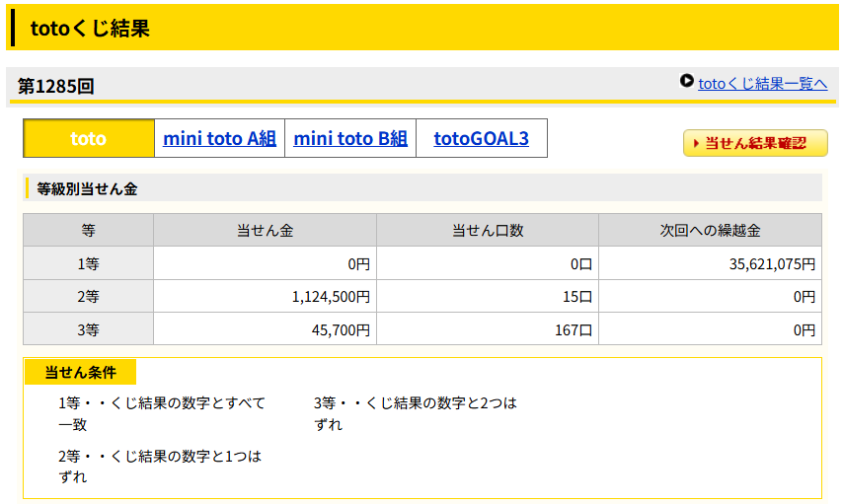843x504 pixels.
Task: Click the 15口 winners count cell
Action: [x=488, y=297]
